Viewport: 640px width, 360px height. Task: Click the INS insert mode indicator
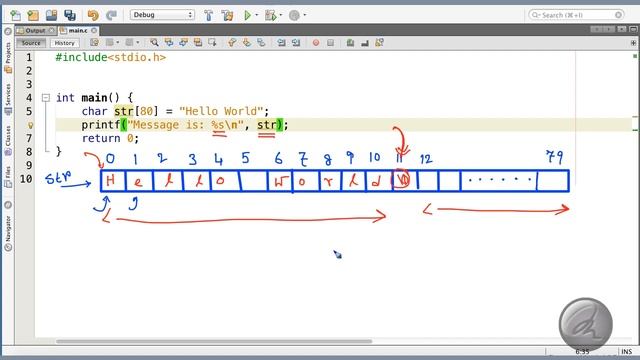coord(627,351)
